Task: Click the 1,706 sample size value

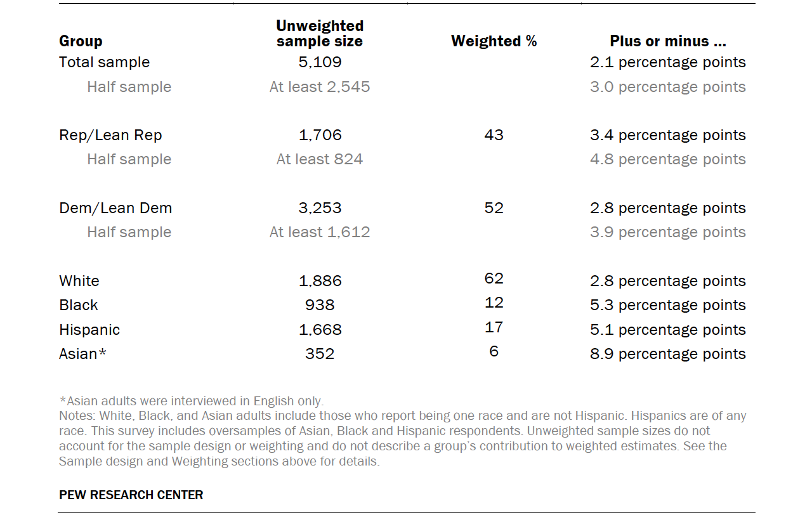Action: point(320,135)
